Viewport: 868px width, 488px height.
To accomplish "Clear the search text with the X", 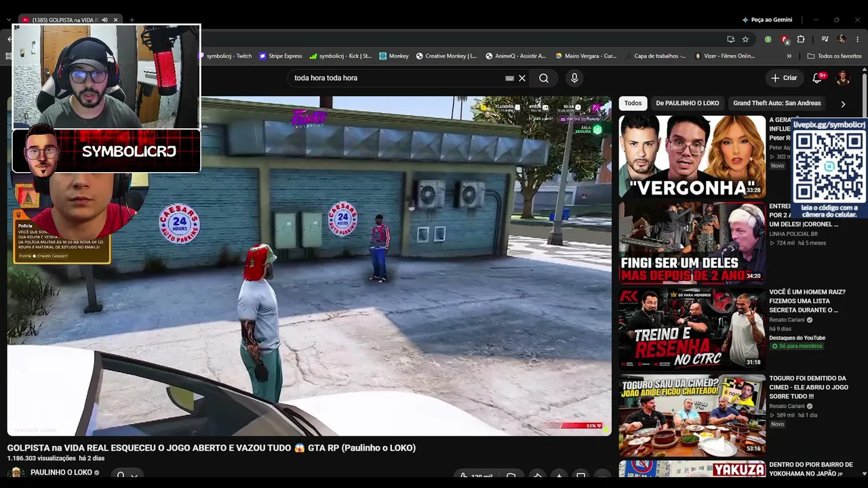I will (522, 78).
